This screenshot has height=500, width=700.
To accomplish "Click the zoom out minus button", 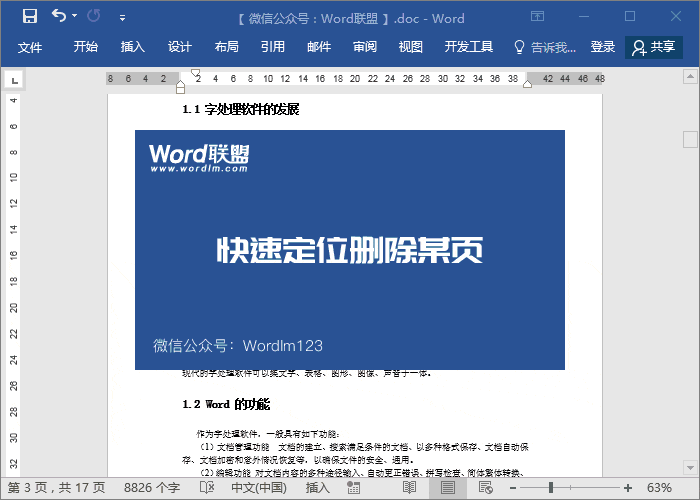I will (513, 488).
